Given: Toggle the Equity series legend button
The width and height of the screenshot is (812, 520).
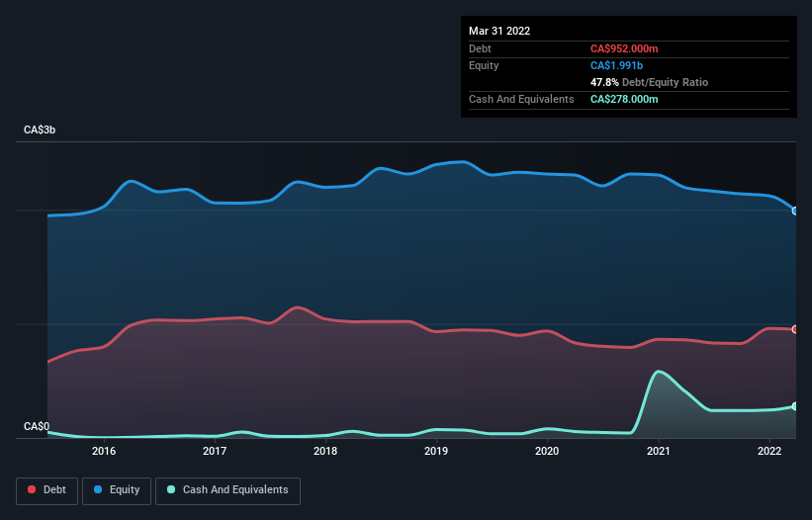Looking at the screenshot, I should [x=117, y=490].
